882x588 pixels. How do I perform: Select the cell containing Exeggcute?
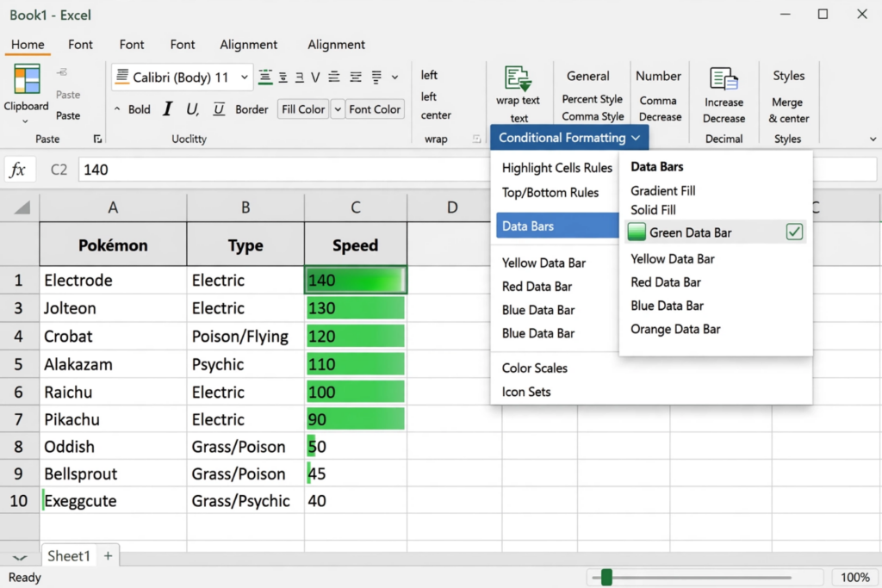113,500
